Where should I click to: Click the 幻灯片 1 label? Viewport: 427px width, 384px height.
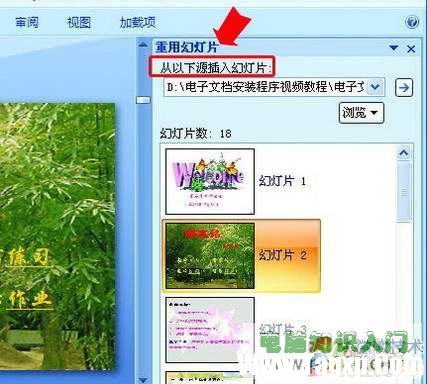tap(282, 181)
